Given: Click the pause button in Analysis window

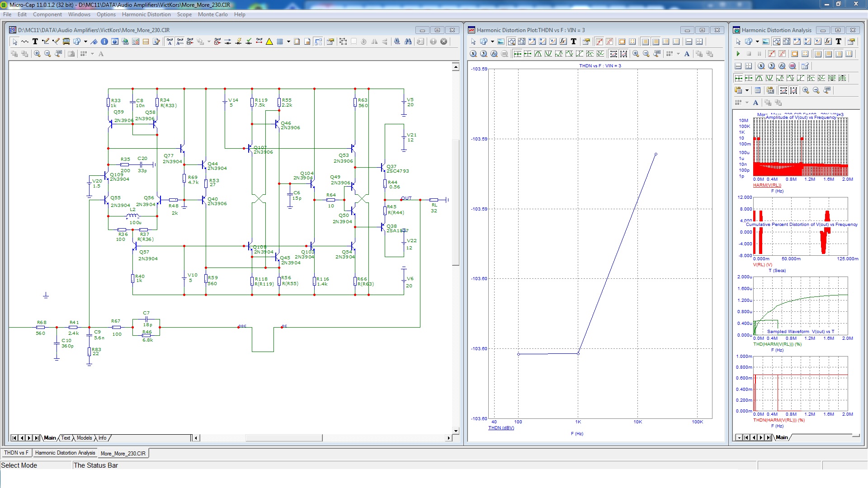Looking at the screenshot, I should [x=759, y=54].
